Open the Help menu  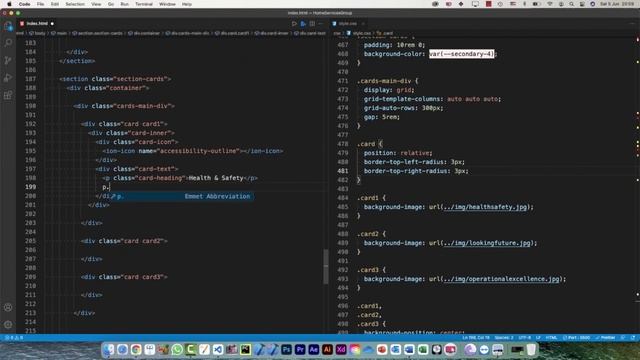[187, 4]
